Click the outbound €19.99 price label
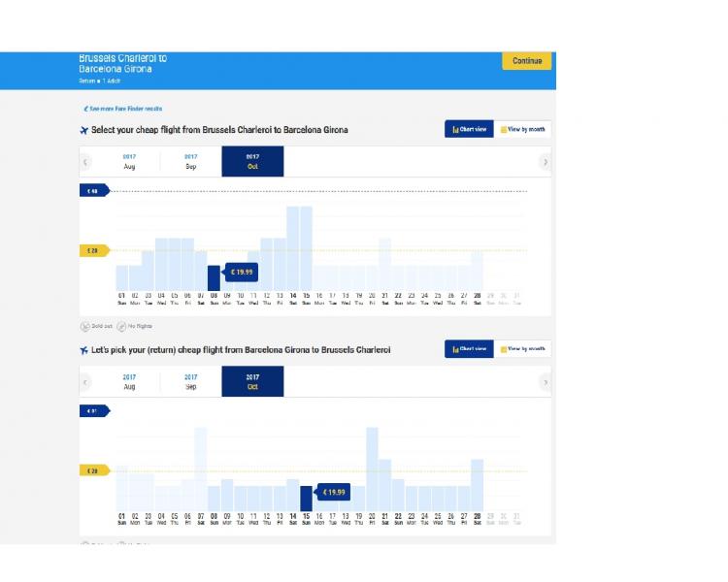Screen dimensions: 728x582 242,272
